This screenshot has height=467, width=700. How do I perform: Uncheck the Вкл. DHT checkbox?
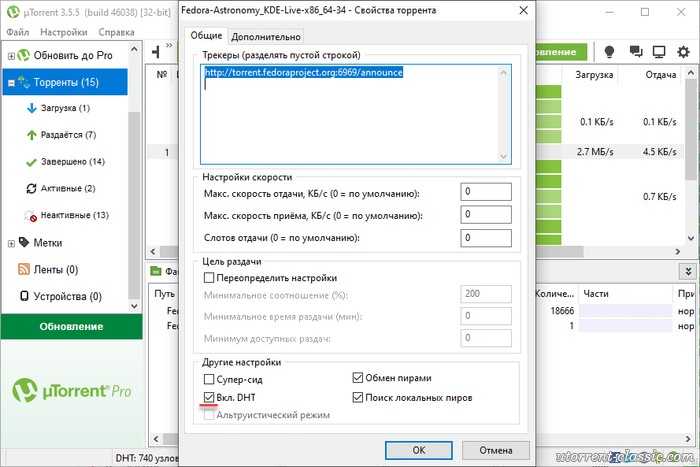pyautogui.click(x=208, y=397)
